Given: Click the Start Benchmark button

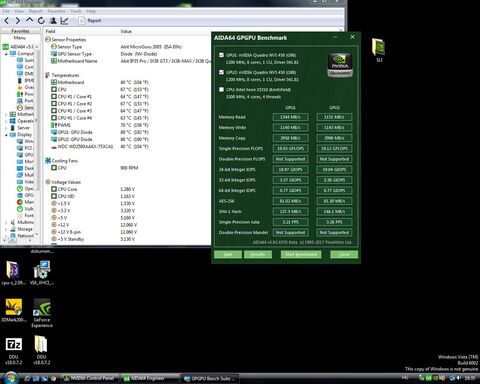Looking at the screenshot, I should click(x=301, y=254).
